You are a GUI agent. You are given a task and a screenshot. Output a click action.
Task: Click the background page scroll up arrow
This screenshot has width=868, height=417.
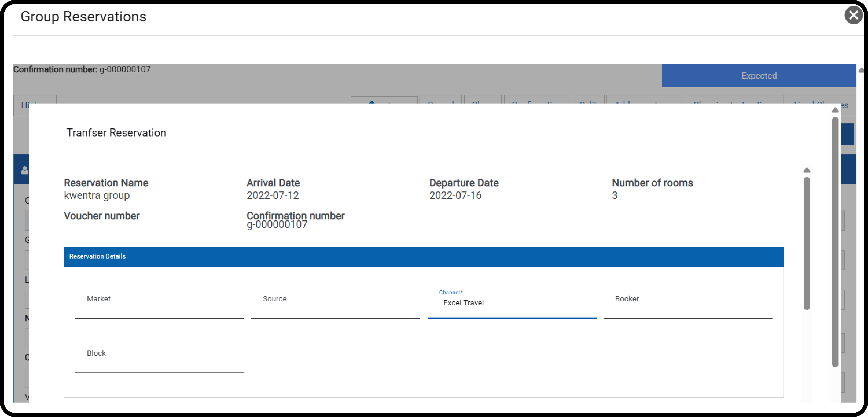coord(861,70)
